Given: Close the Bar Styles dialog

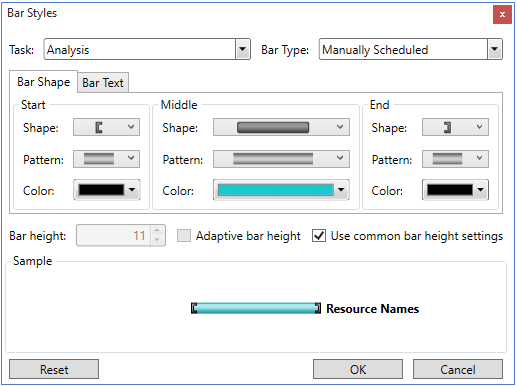Looking at the screenshot, I should coord(502,15).
